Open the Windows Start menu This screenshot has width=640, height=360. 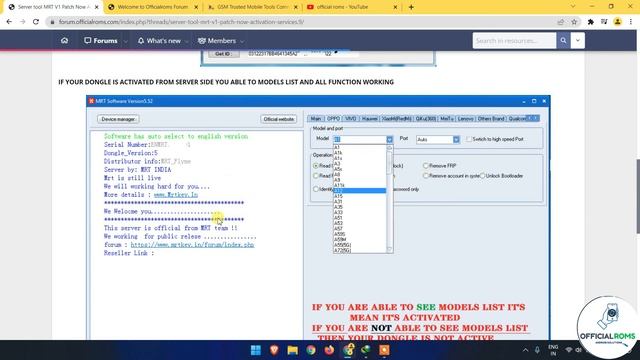(256, 350)
